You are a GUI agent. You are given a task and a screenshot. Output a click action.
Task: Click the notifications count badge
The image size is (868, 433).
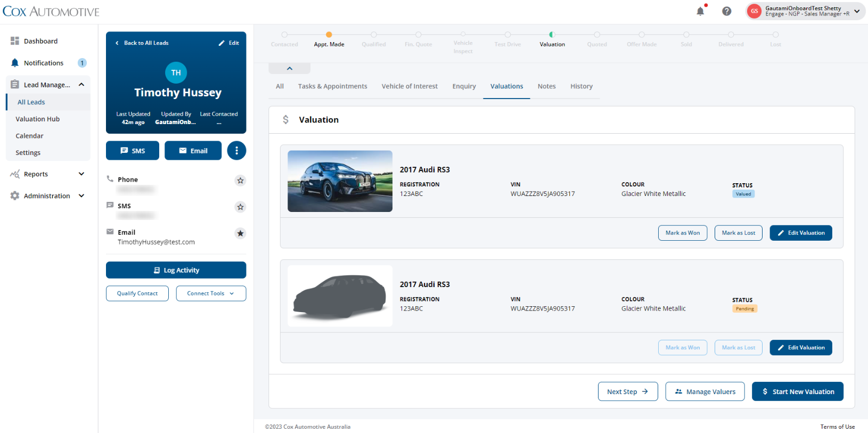(x=82, y=63)
